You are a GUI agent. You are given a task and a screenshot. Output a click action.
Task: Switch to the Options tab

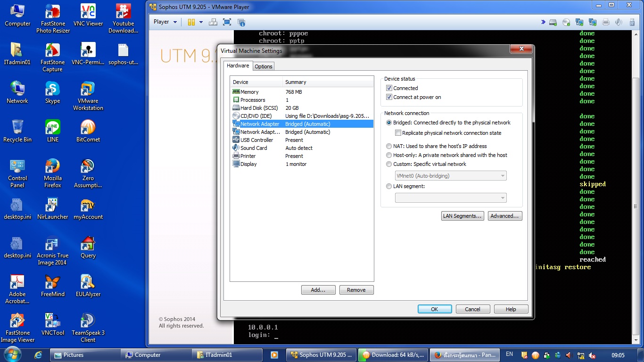tap(264, 66)
